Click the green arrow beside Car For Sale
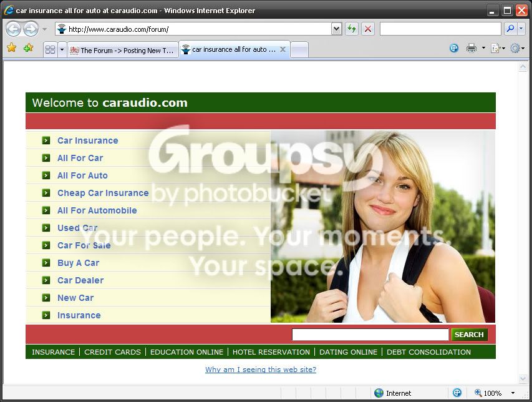The image size is (532, 402). click(46, 245)
